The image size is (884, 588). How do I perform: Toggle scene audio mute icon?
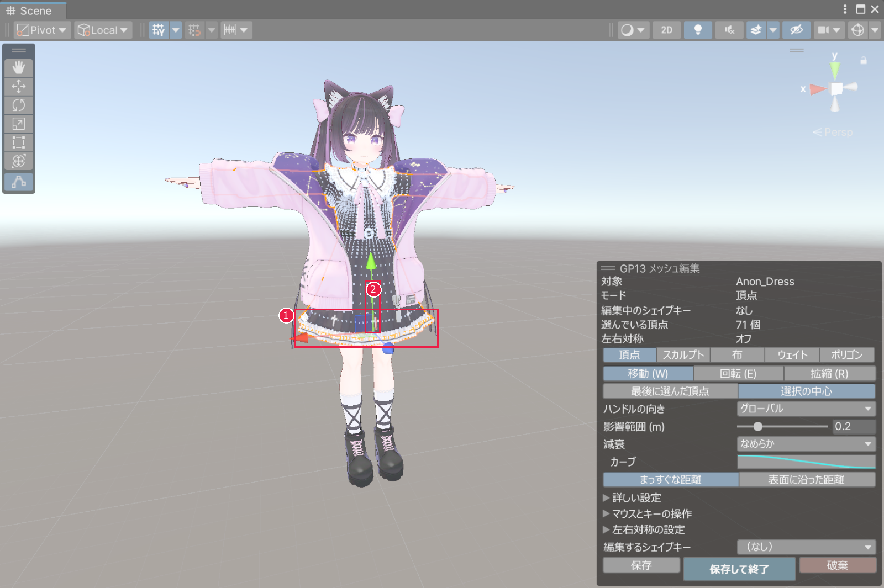pyautogui.click(x=729, y=30)
